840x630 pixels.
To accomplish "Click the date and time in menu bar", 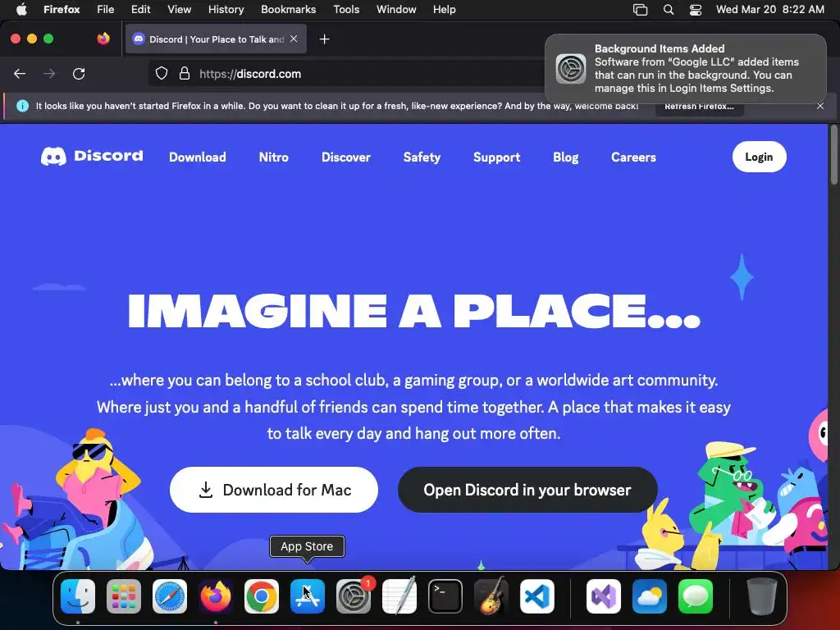I will tap(769, 9).
